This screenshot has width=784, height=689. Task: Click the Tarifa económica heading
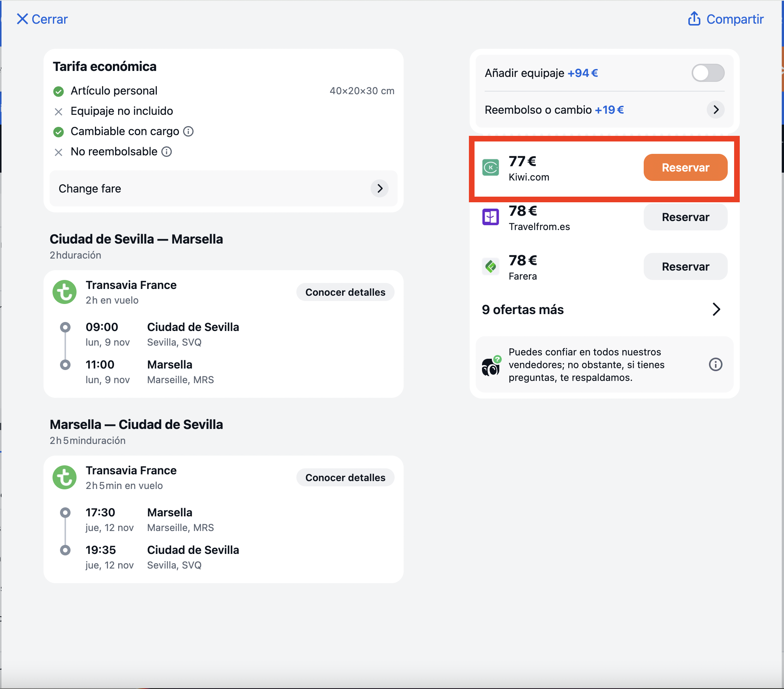pyautogui.click(x=105, y=66)
